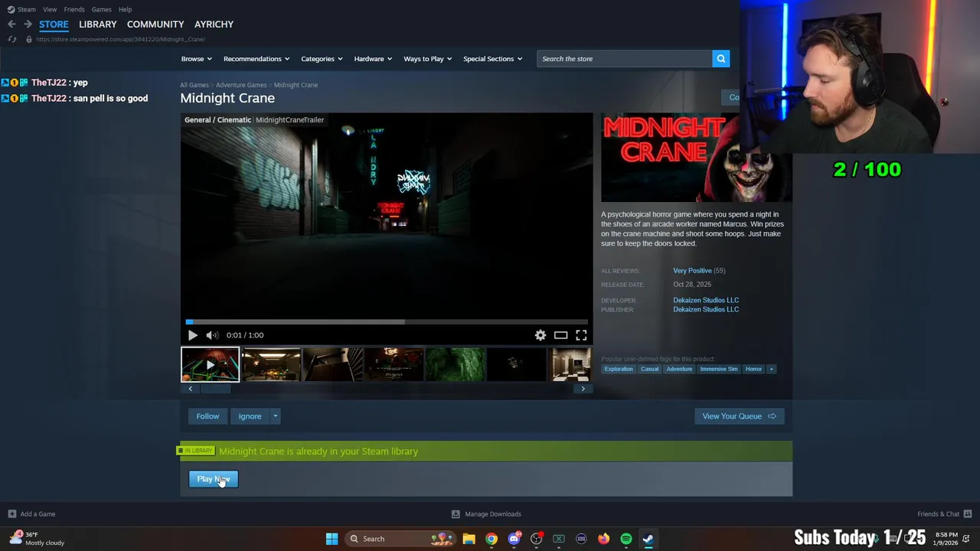This screenshot has width=980, height=551.
Task: Mute the trailer volume speaker icon
Action: [212, 335]
